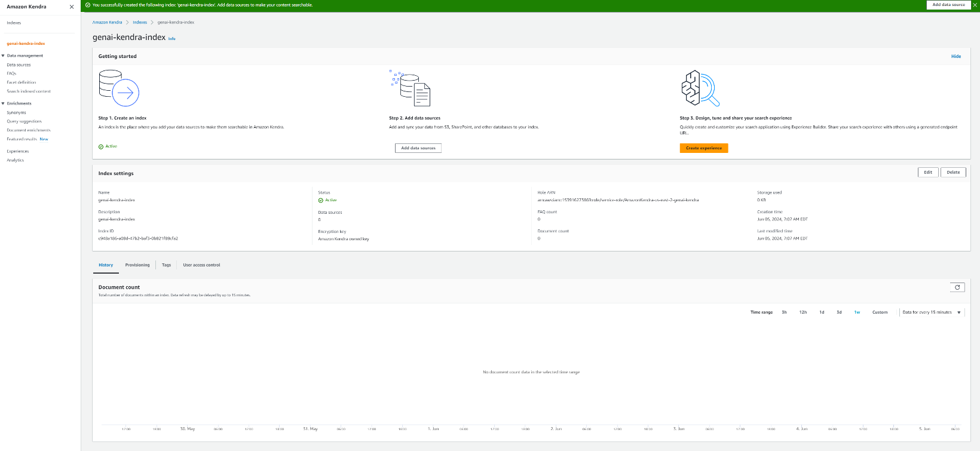The width and height of the screenshot is (980, 451).
Task: Choose the Custom time range
Action: click(880, 312)
